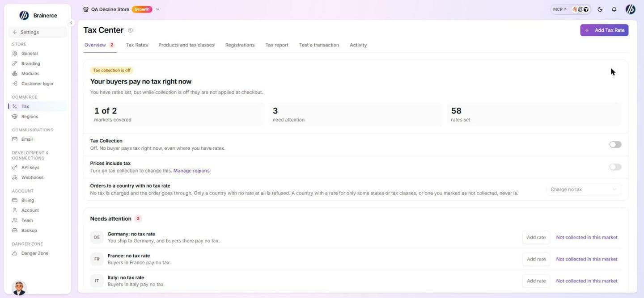Mark Germany as not collected in this market
The height and width of the screenshot is (298, 644).
tap(587, 237)
